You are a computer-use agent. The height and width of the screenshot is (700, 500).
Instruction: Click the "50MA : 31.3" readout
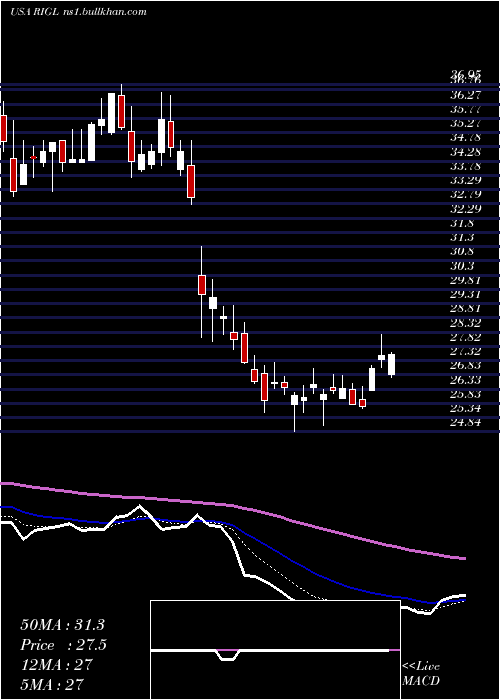point(62,625)
